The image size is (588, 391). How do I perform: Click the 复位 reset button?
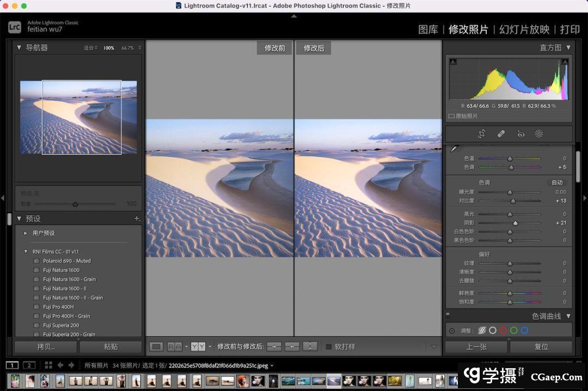[541, 346]
